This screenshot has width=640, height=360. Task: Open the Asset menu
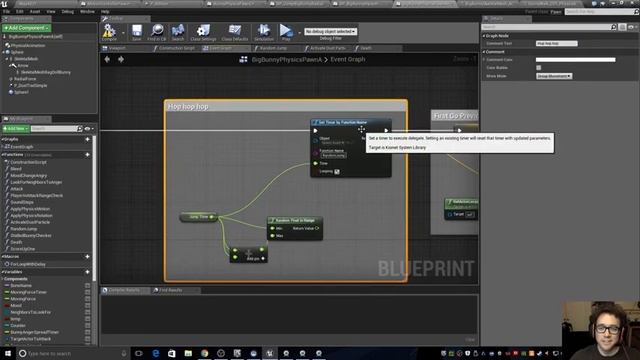click(x=35, y=11)
